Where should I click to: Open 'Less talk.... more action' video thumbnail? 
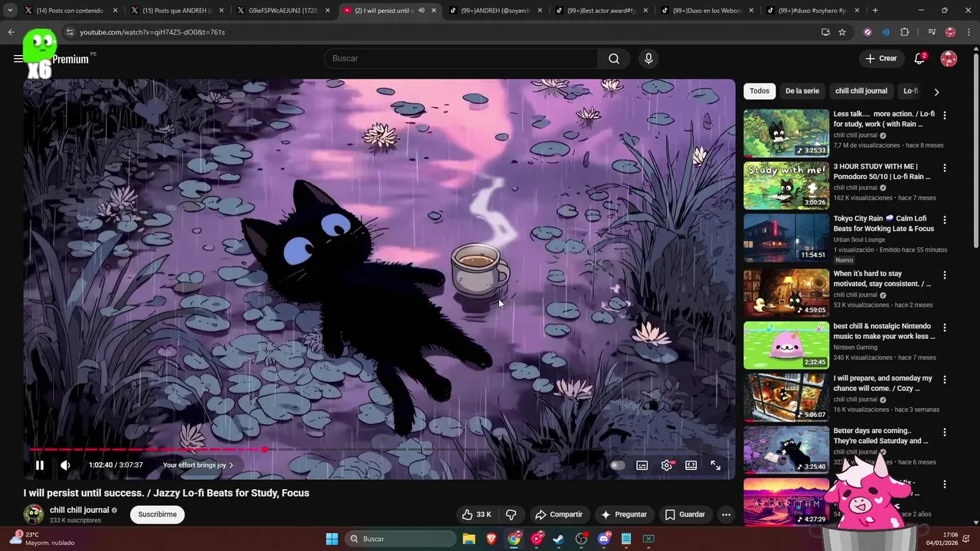pyautogui.click(x=786, y=133)
